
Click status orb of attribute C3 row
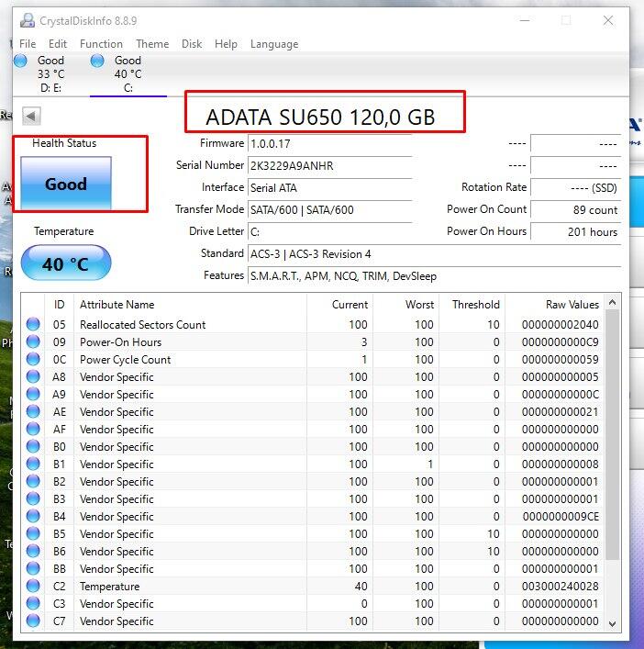coord(33,603)
